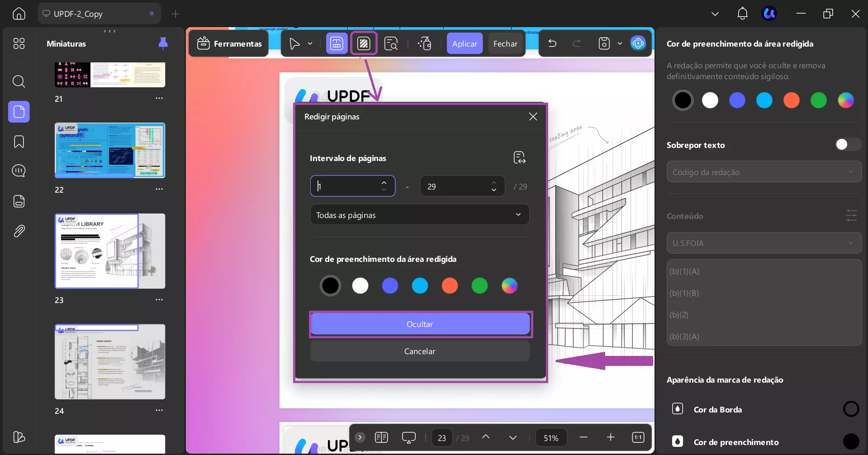
Task: Click the swap page range icon
Action: [x=519, y=158]
